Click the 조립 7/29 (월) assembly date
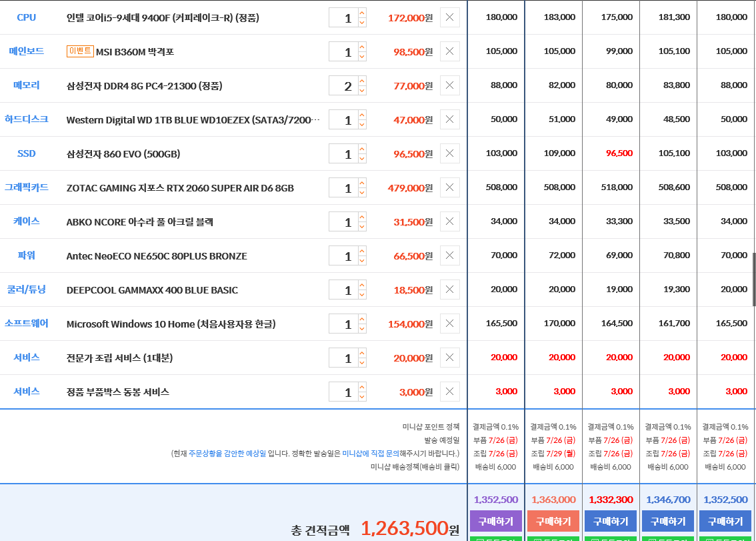Image resolution: width=756 pixels, height=541 pixels. click(553, 454)
